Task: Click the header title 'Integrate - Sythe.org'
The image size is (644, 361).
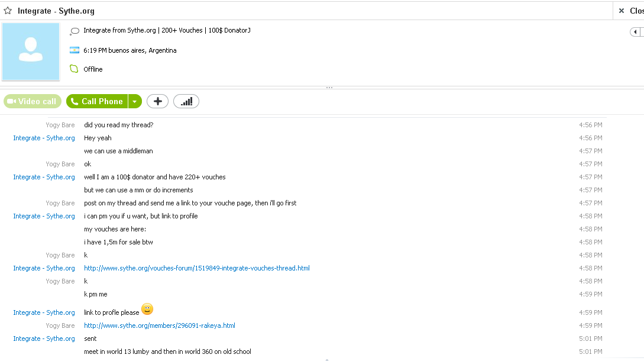Action: (56, 11)
